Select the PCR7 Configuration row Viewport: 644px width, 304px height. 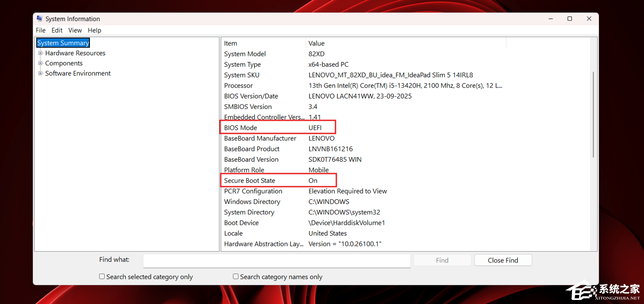(x=364, y=191)
